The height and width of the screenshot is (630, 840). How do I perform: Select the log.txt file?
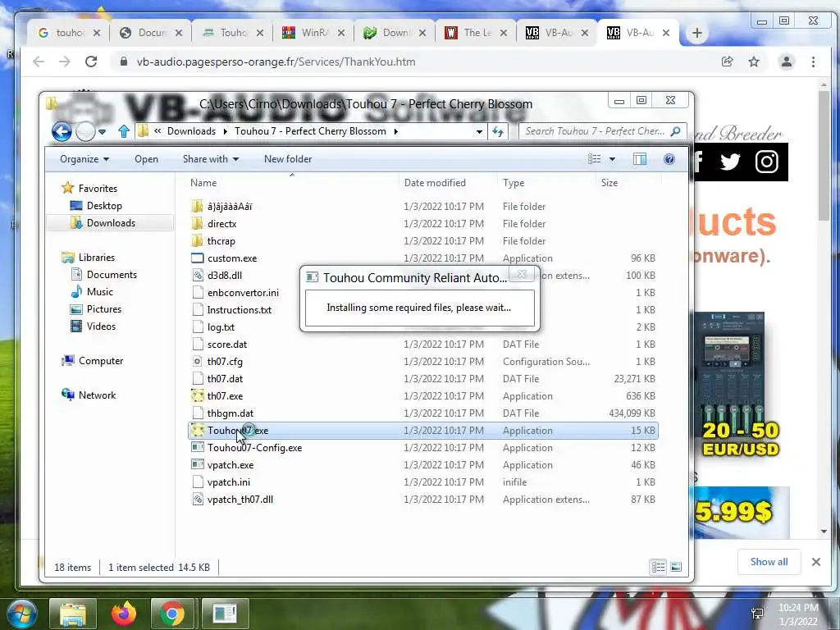221,326
